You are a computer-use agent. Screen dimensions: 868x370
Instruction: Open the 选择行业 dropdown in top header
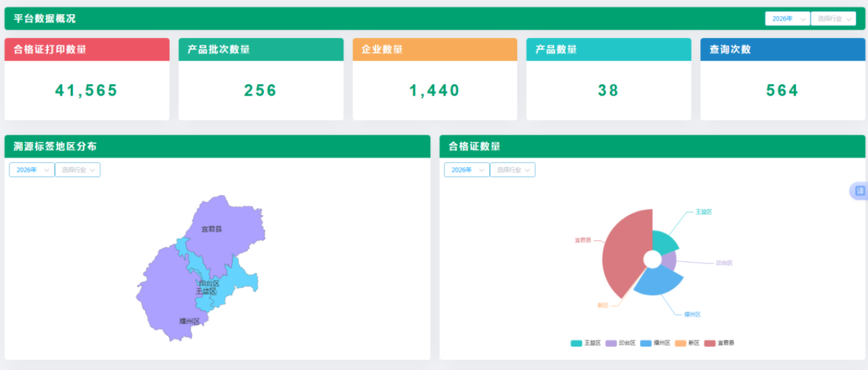833,19
